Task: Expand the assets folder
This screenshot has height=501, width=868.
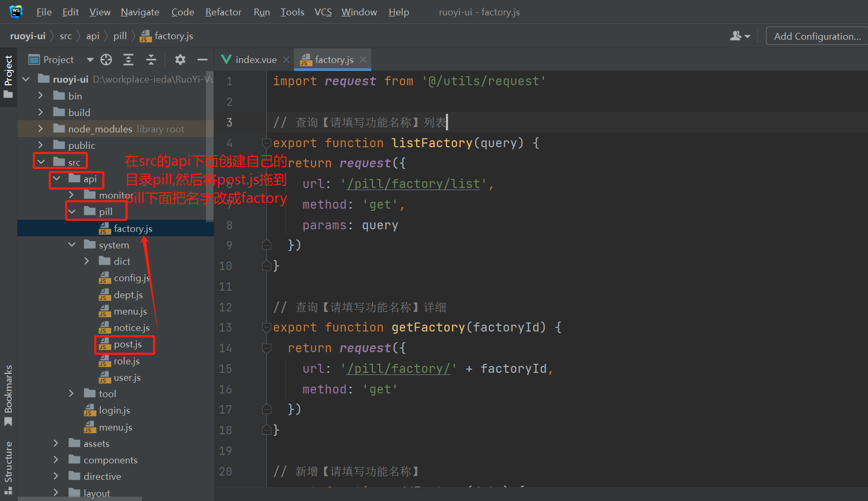Action: coord(56,443)
